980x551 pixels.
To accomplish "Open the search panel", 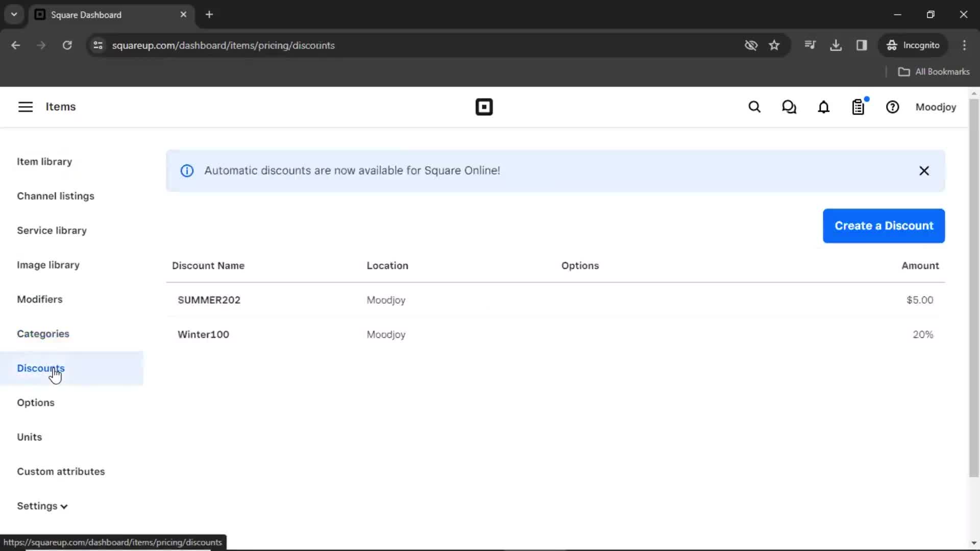I will point(754,107).
